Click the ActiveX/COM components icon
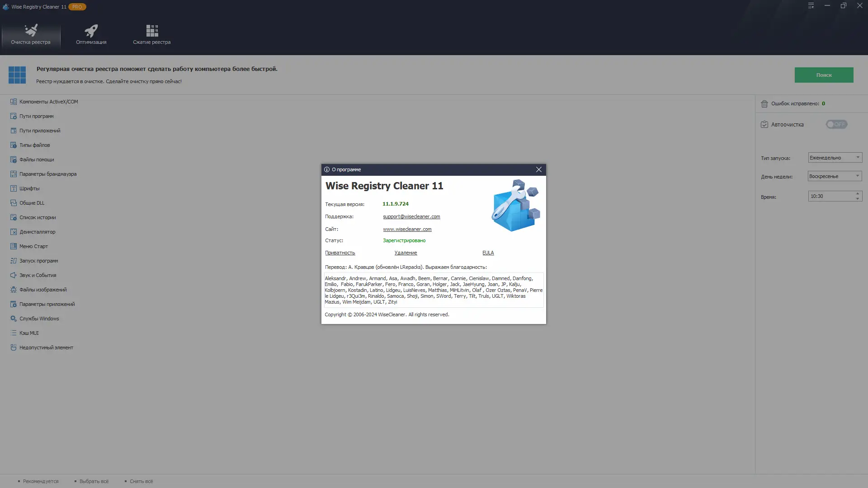The image size is (868, 488). click(x=14, y=102)
